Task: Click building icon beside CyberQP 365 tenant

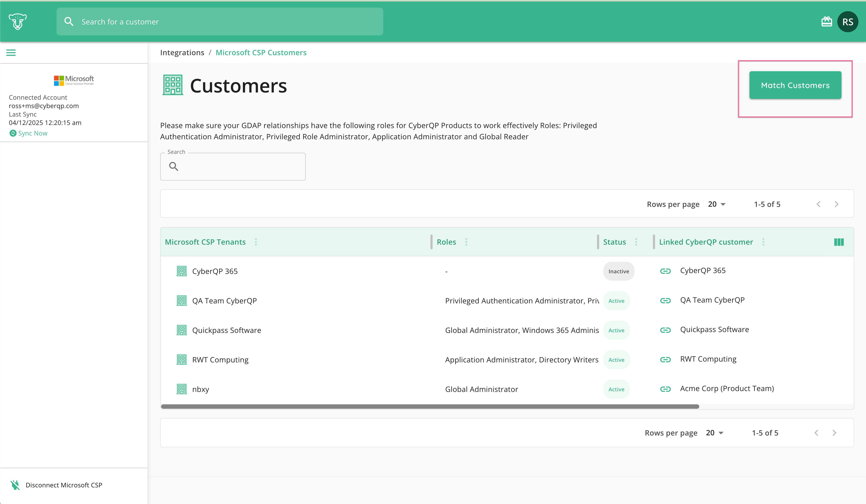Action: 182,271
